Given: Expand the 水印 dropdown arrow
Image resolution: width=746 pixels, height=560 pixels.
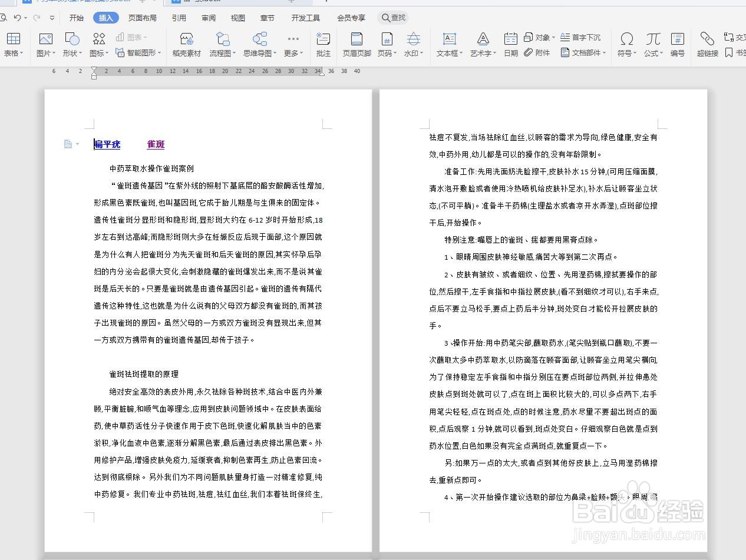Looking at the screenshot, I should (x=421, y=53).
